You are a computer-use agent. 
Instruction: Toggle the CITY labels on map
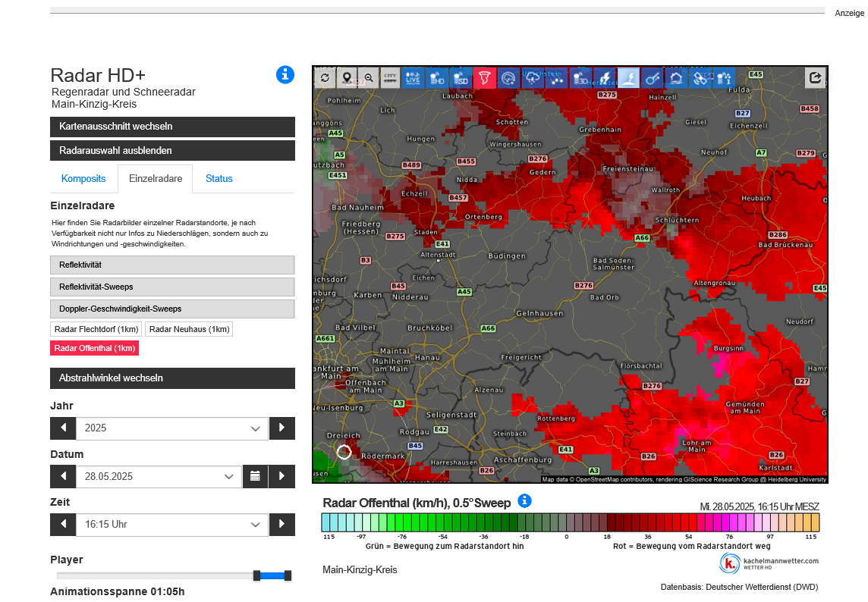[x=391, y=77]
